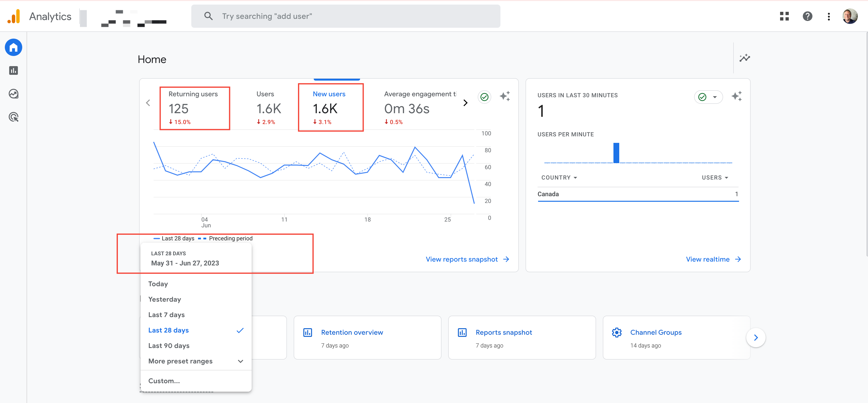The image size is (868, 403).
Task: Click the search box "Try searching"
Action: tap(346, 16)
